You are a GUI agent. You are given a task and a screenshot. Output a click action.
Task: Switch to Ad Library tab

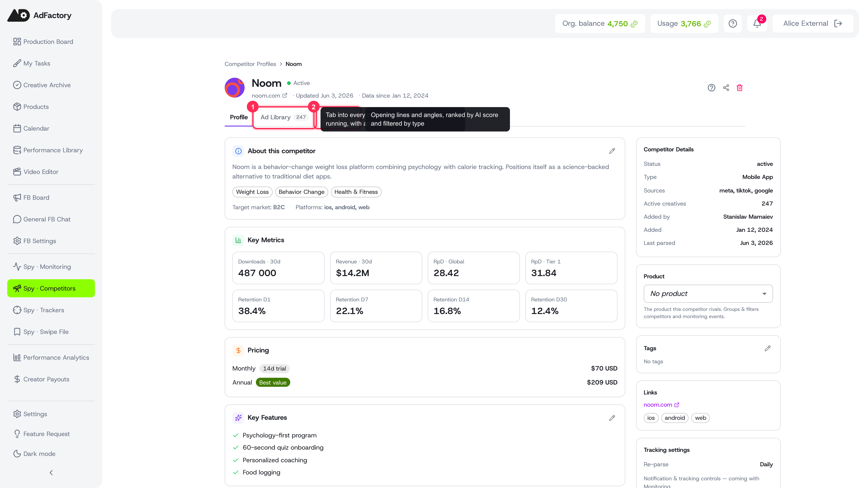coord(284,117)
